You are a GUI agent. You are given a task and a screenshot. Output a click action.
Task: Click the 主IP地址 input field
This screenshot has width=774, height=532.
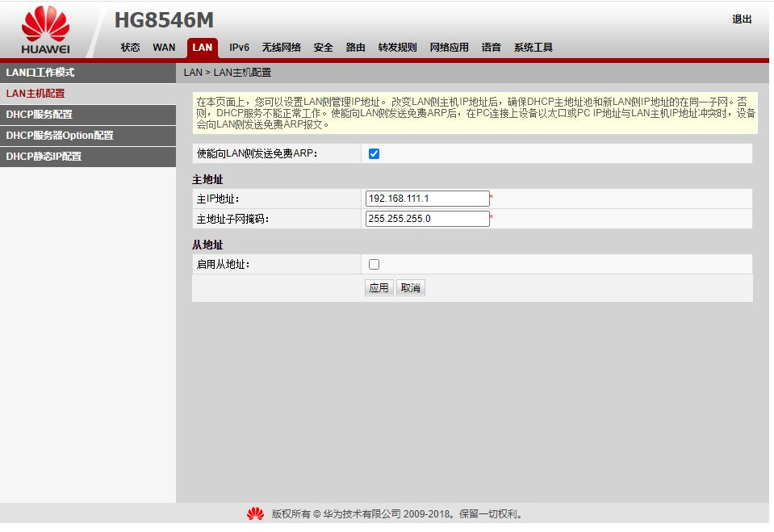[426, 198]
